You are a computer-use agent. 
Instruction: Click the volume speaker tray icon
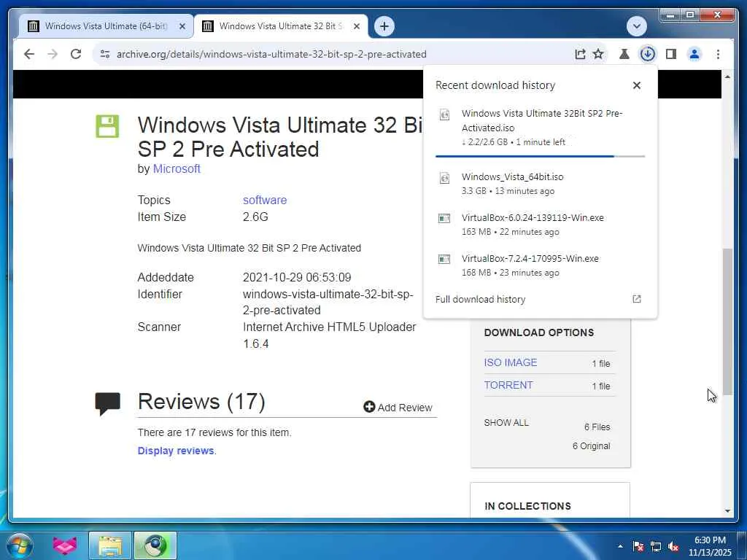click(x=673, y=547)
